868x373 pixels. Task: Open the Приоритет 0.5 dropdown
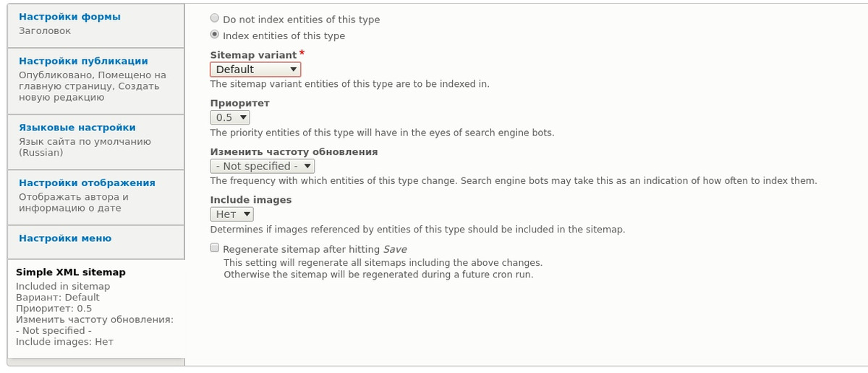pyautogui.click(x=230, y=117)
